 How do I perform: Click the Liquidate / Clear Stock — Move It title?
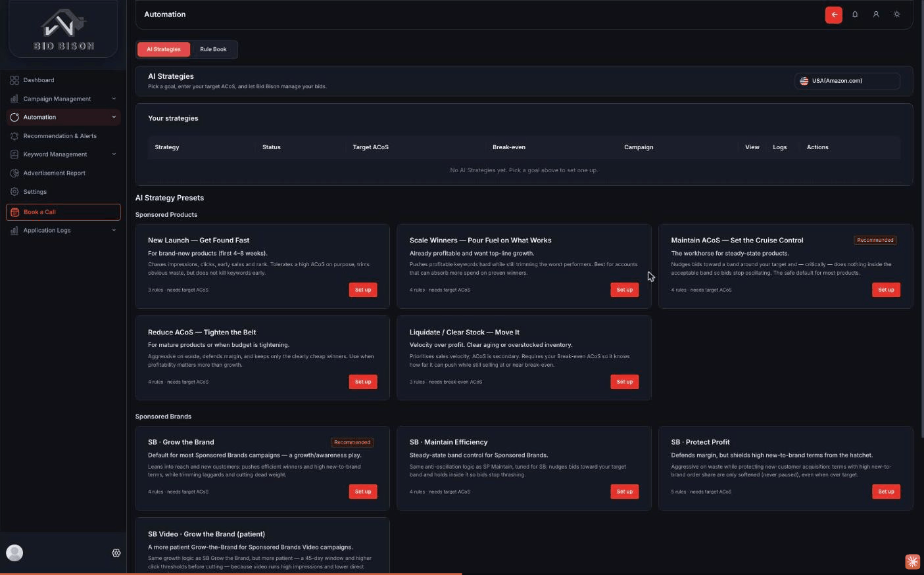coord(464,333)
